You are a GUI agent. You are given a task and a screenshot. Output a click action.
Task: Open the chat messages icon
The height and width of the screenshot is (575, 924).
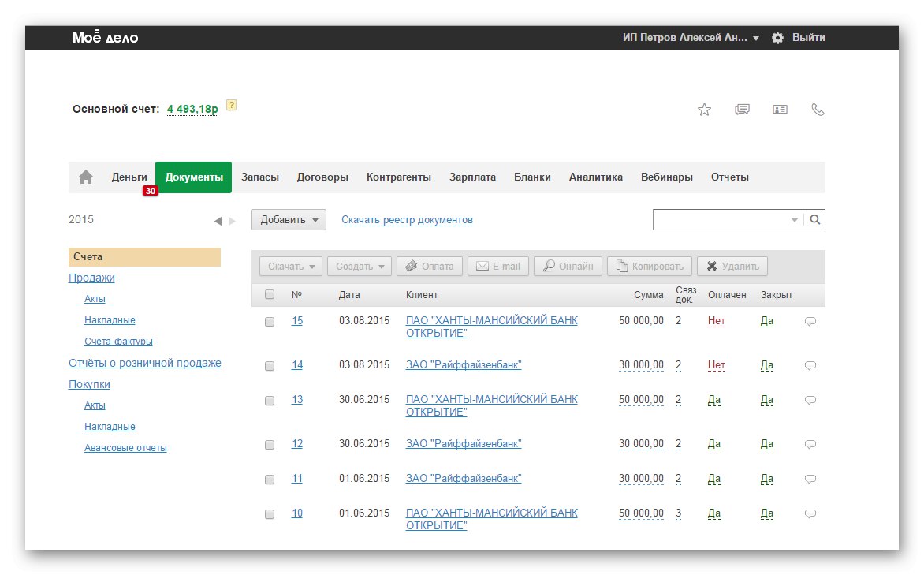tap(742, 110)
